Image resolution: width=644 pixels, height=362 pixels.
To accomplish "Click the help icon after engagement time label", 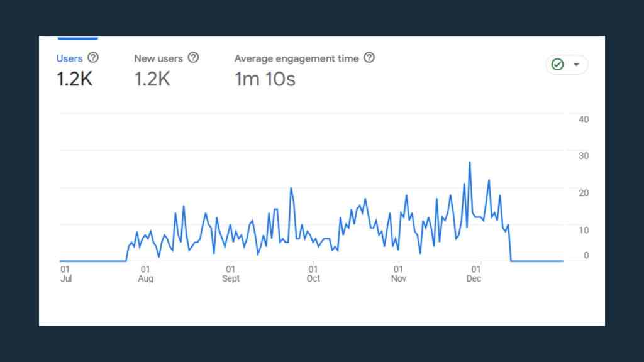I will click(x=370, y=58).
